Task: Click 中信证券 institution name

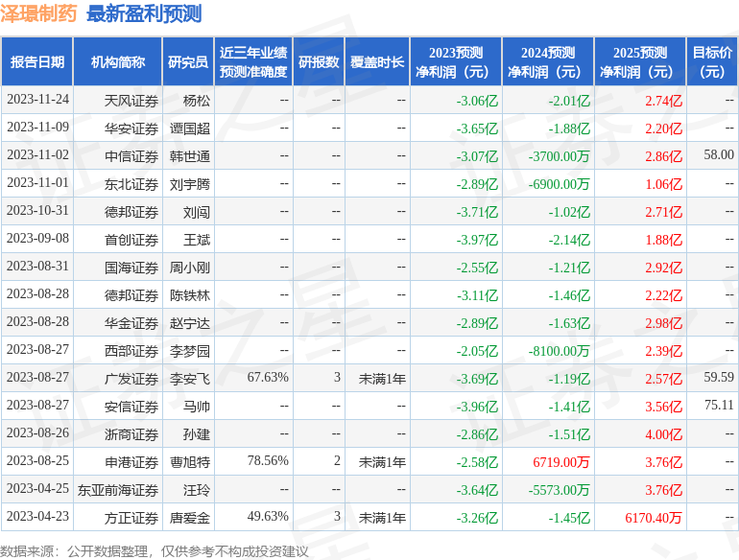Action: pyautogui.click(x=131, y=156)
